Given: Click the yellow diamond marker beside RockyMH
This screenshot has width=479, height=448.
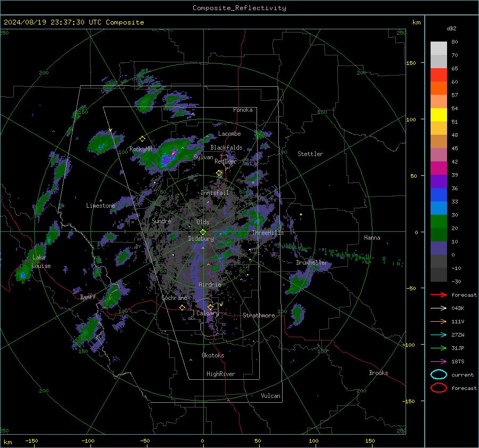Looking at the screenshot, I should click(142, 139).
